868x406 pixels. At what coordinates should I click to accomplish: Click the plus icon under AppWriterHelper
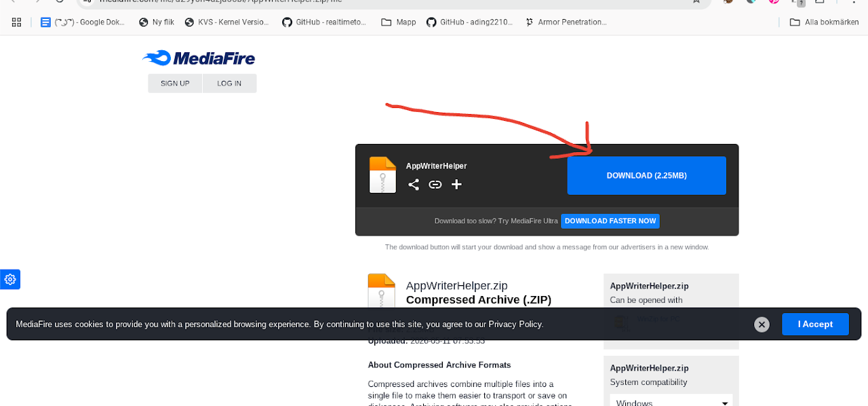(457, 184)
